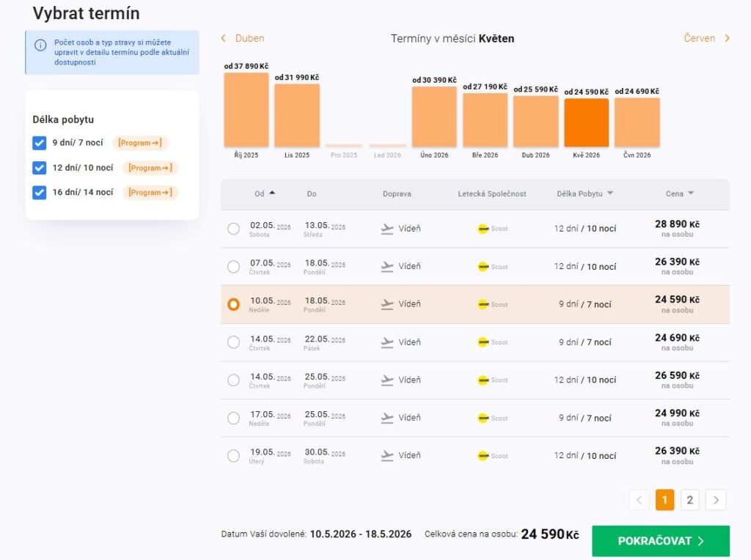Image resolution: width=751 pixels, height=560 pixels.
Task: Click the airplane icon in the 19.05. row
Action: click(387, 456)
